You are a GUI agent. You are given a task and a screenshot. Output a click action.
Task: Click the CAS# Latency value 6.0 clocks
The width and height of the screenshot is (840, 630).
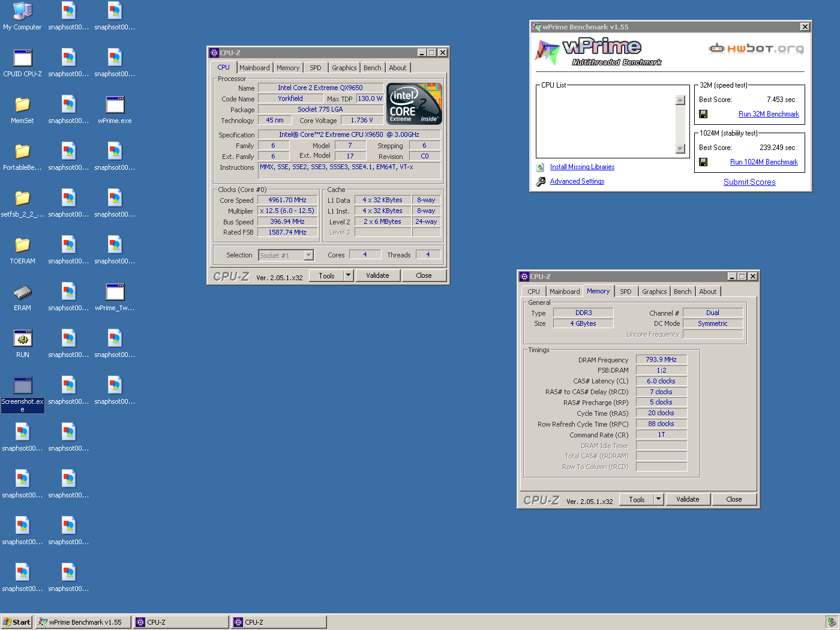pyautogui.click(x=661, y=381)
